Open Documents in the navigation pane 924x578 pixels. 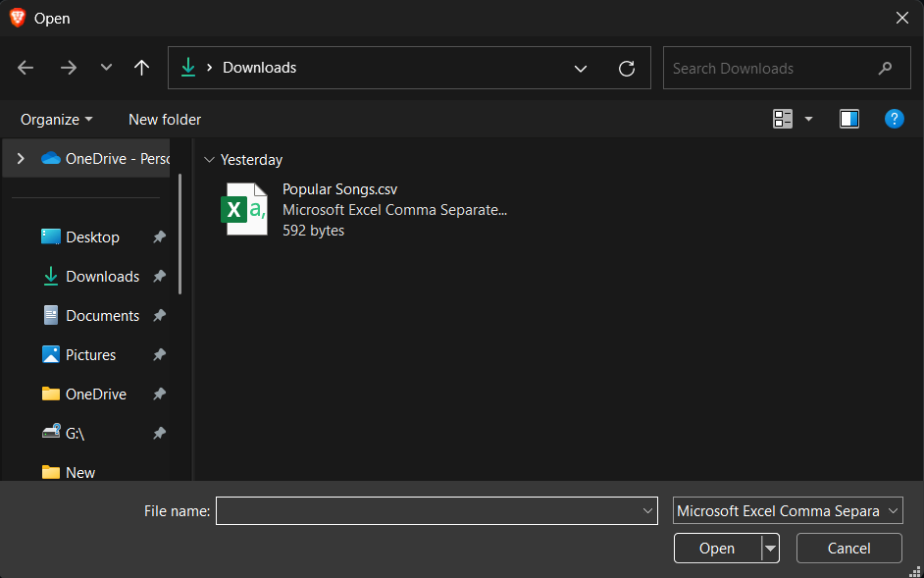91,316
